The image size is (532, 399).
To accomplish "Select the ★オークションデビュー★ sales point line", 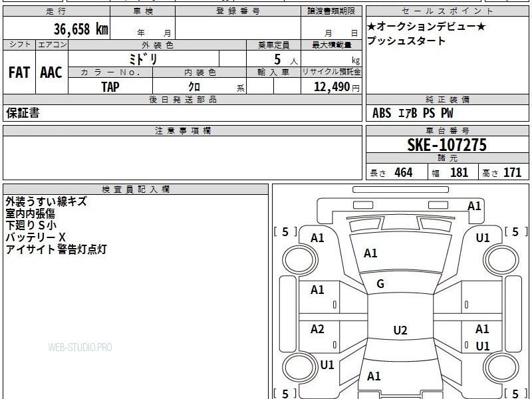I will tap(426, 27).
